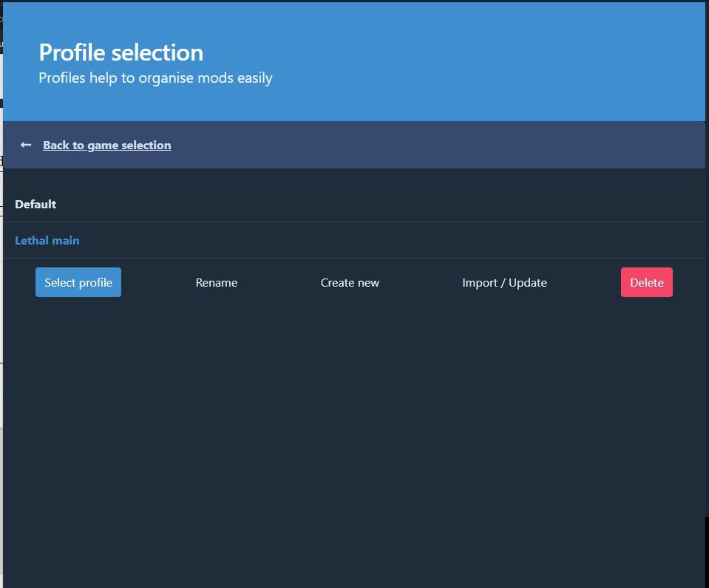Rename the selected profile

(216, 283)
